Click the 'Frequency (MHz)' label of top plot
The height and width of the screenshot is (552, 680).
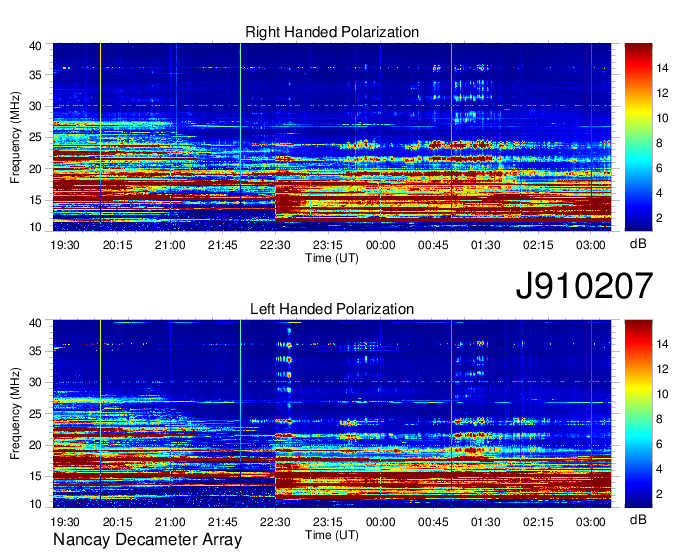pos(15,137)
